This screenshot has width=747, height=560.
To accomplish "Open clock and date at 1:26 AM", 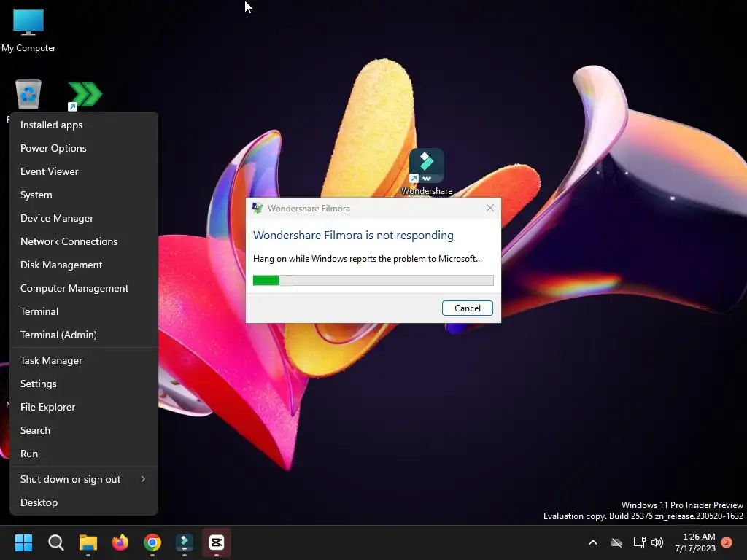I will pyautogui.click(x=695, y=542).
